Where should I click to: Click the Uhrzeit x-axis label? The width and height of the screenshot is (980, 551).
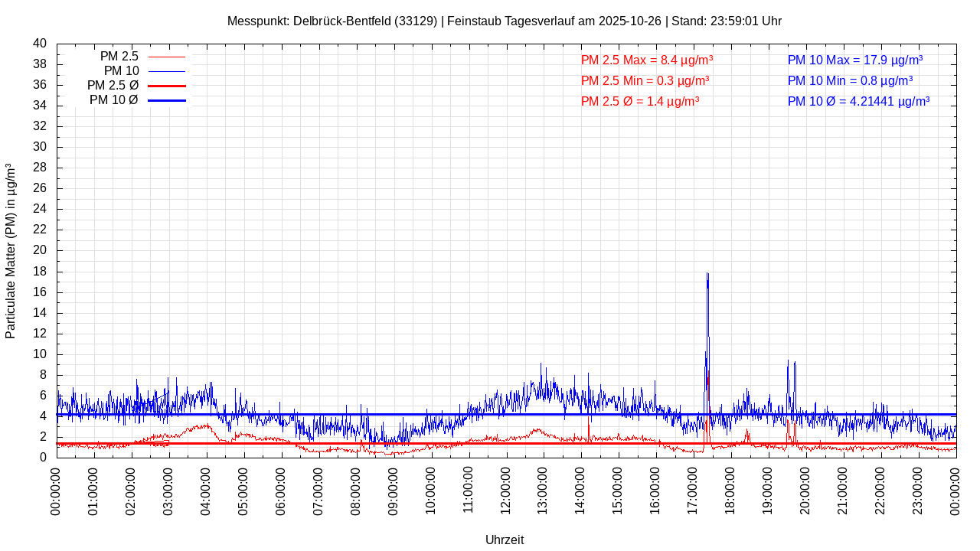(505, 540)
